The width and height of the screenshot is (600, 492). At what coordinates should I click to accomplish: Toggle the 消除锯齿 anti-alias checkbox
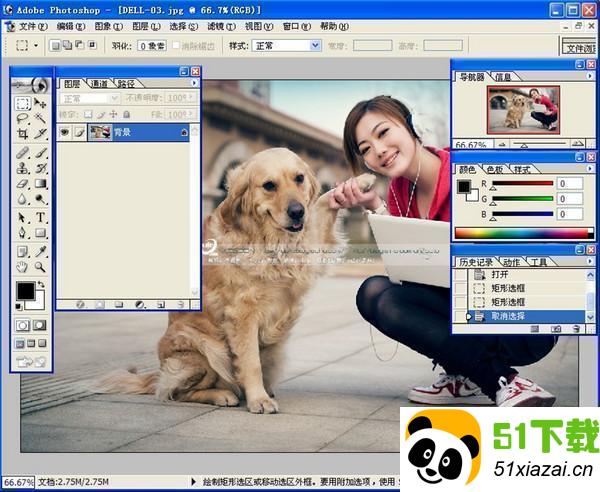pyautogui.click(x=177, y=46)
